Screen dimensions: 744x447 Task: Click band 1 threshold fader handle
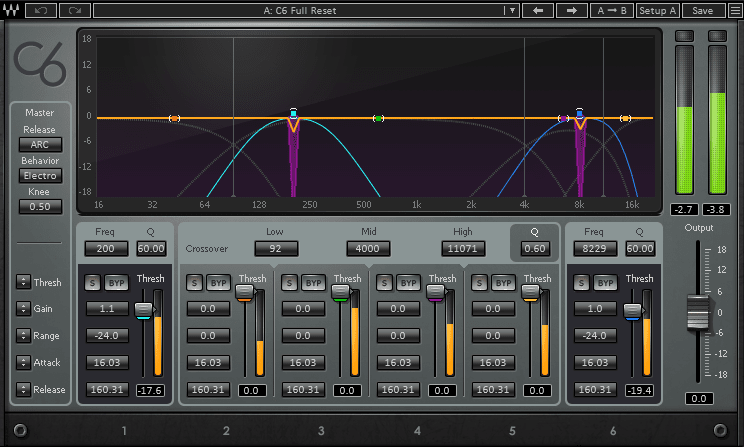(143, 311)
